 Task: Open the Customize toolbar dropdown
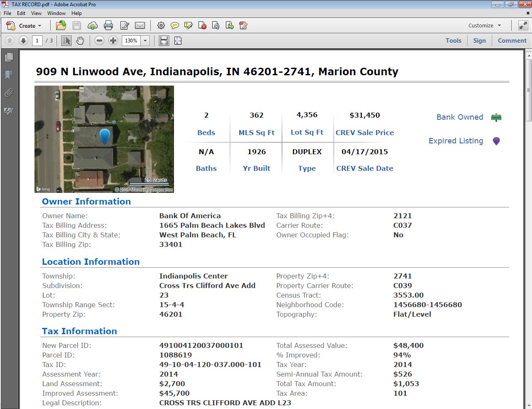[x=485, y=26]
